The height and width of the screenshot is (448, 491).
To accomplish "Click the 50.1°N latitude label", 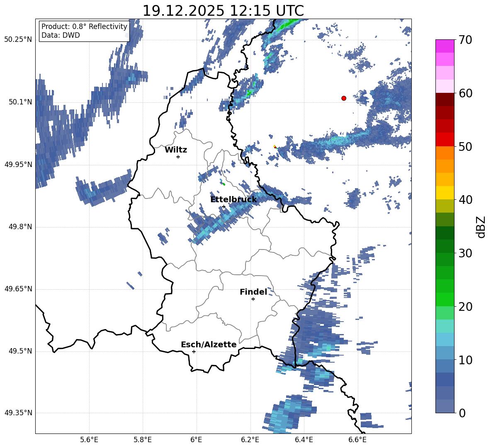I will [20, 102].
